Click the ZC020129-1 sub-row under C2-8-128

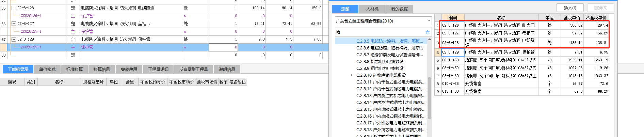pos(164,16)
